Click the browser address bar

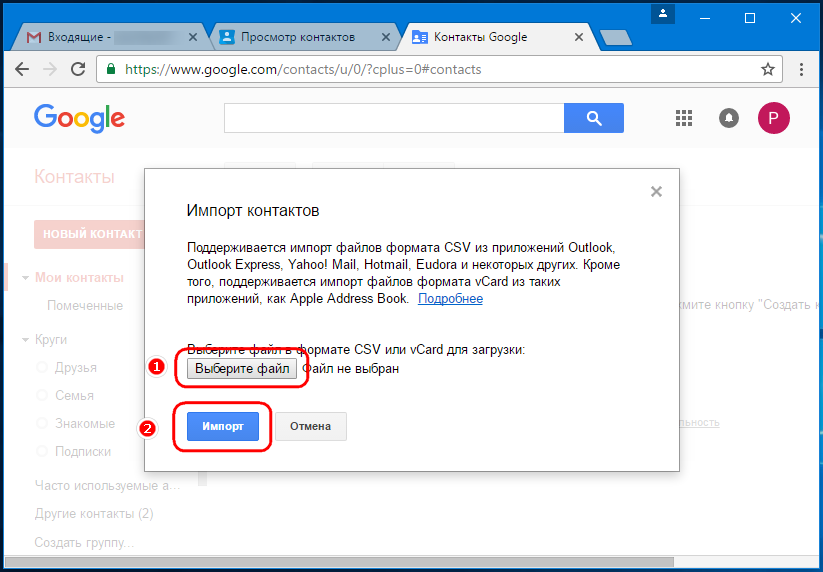point(439,69)
